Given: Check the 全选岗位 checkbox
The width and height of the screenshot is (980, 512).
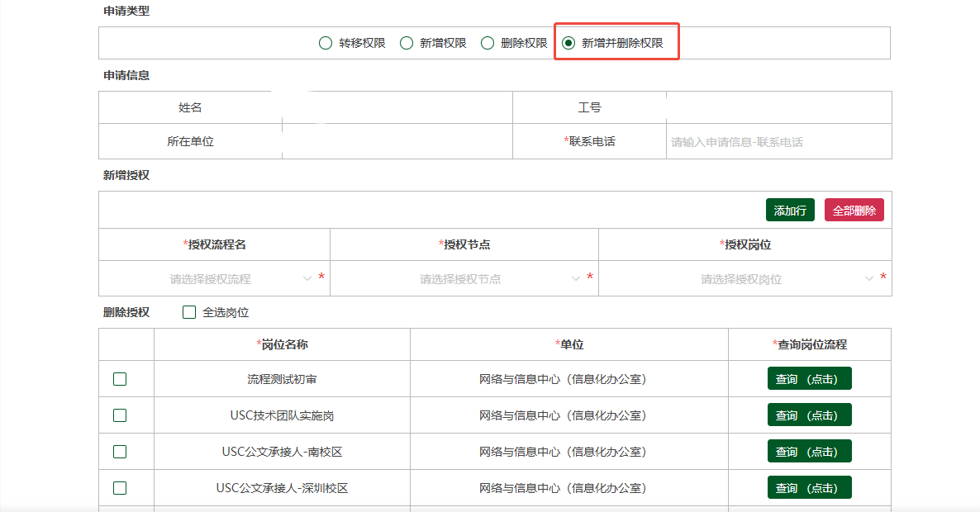Looking at the screenshot, I should pyautogui.click(x=189, y=312).
